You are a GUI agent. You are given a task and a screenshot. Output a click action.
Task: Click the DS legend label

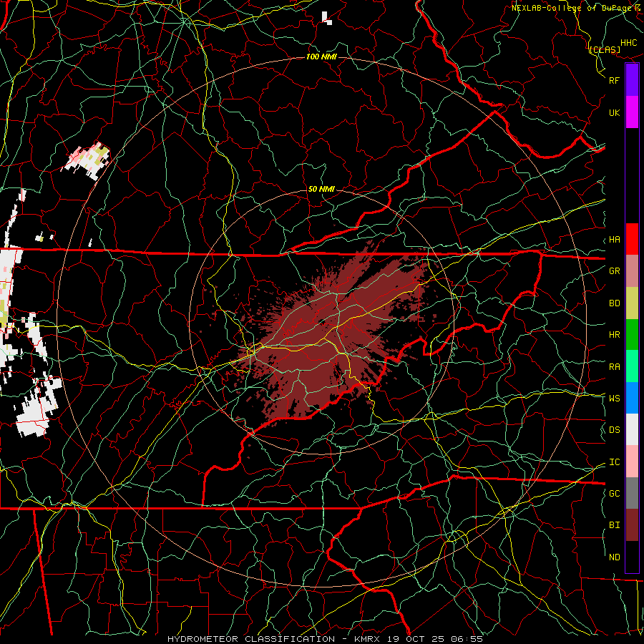click(x=615, y=430)
